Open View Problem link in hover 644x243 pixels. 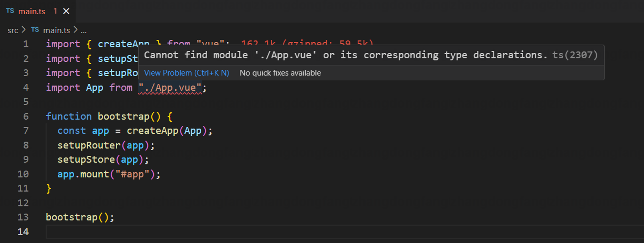click(186, 73)
